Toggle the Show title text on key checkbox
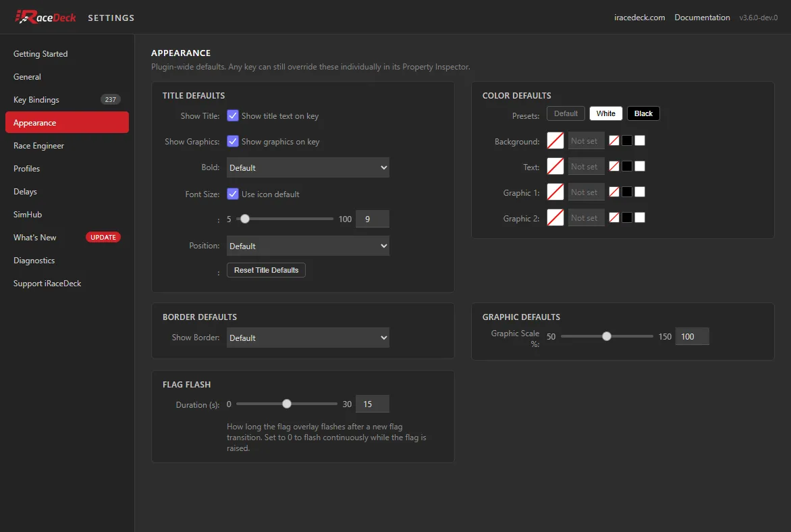The height and width of the screenshot is (532, 791). tap(233, 115)
